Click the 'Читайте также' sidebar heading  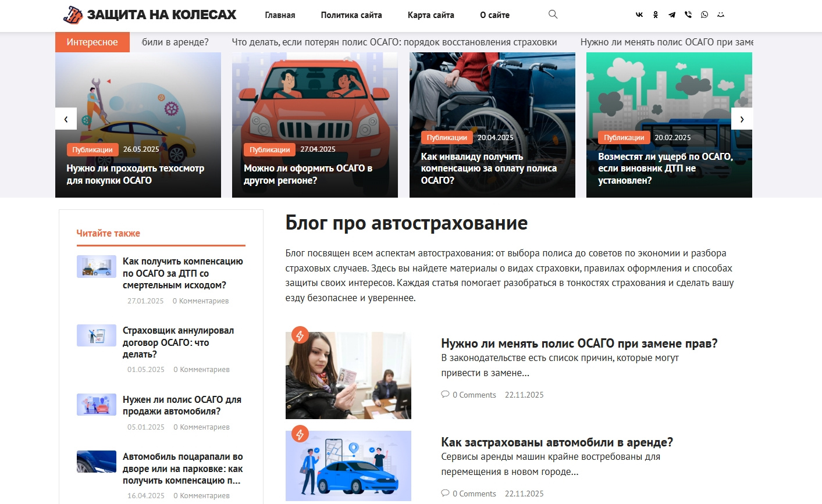pyautogui.click(x=108, y=233)
